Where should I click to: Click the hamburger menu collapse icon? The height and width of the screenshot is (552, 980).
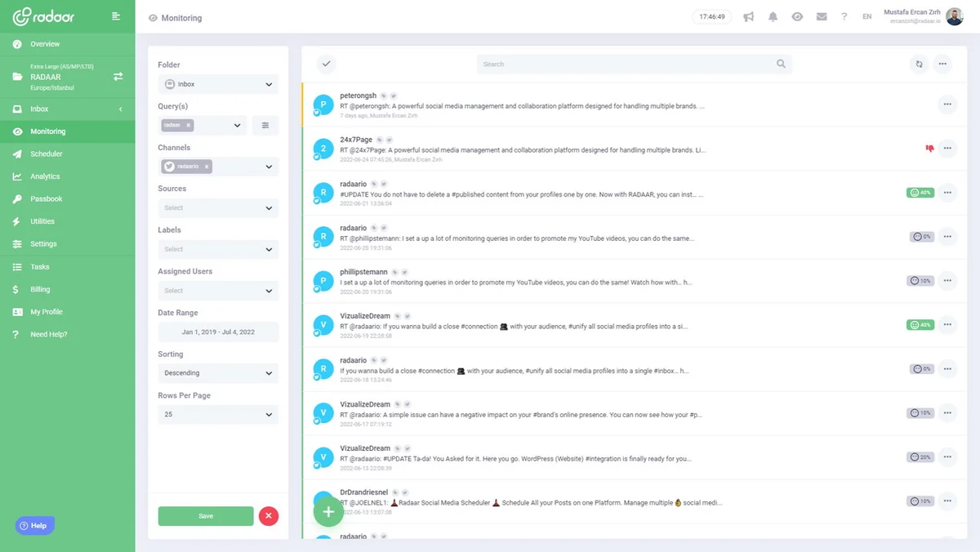coord(116,16)
